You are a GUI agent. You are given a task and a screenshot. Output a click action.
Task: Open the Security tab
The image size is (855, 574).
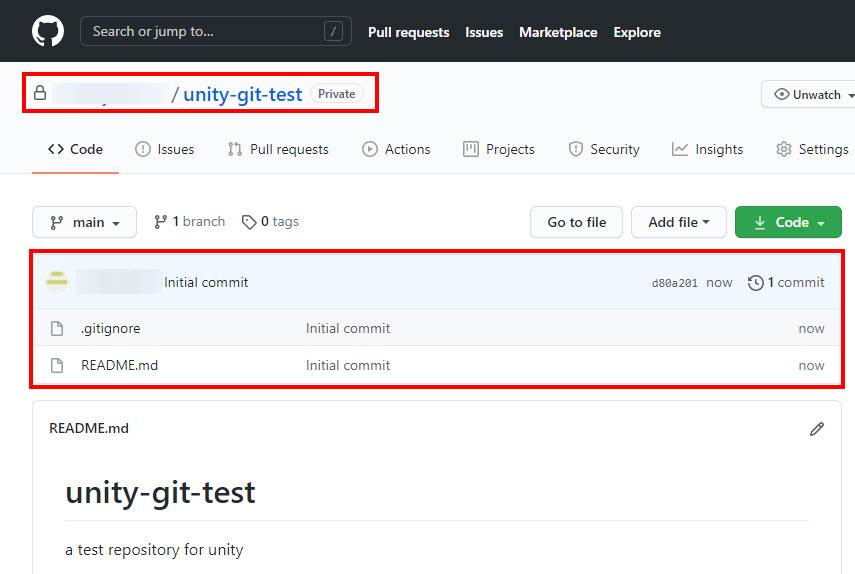[x=604, y=149]
